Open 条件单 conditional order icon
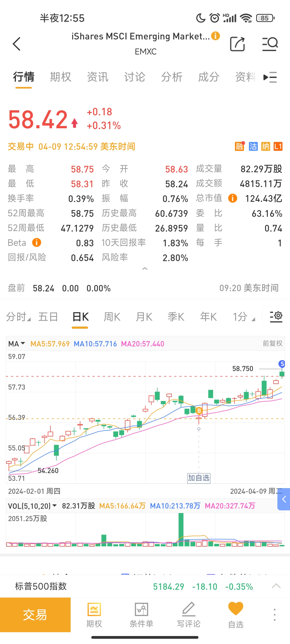The height and width of the screenshot is (644, 290). [x=142, y=615]
